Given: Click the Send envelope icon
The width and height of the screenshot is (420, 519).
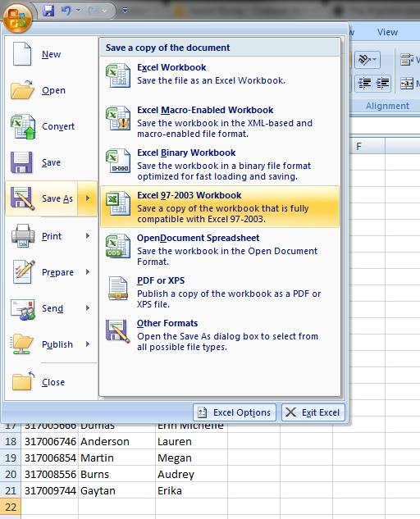Looking at the screenshot, I should pyautogui.click(x=22, y=310).
